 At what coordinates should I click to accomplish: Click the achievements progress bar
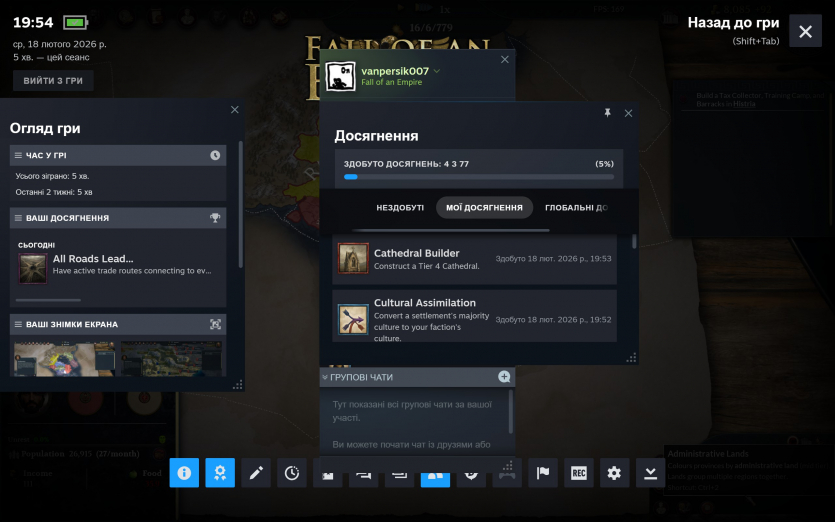(478, 177)
